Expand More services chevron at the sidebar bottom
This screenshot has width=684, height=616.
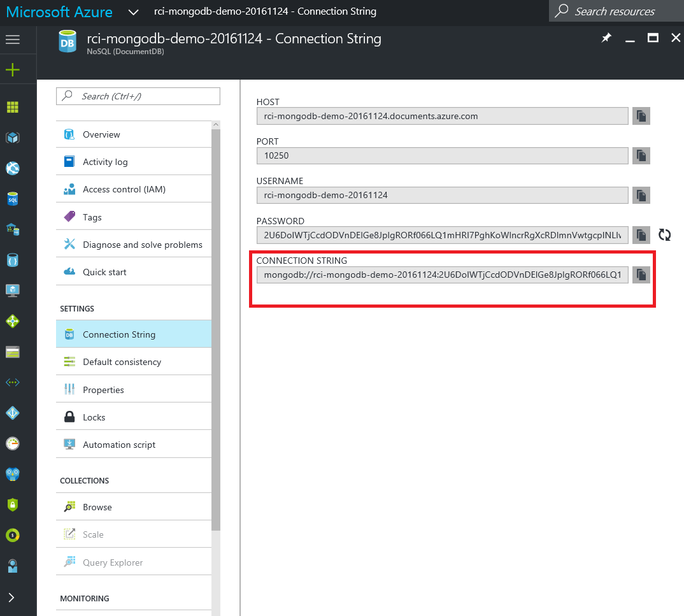[11, 598]
